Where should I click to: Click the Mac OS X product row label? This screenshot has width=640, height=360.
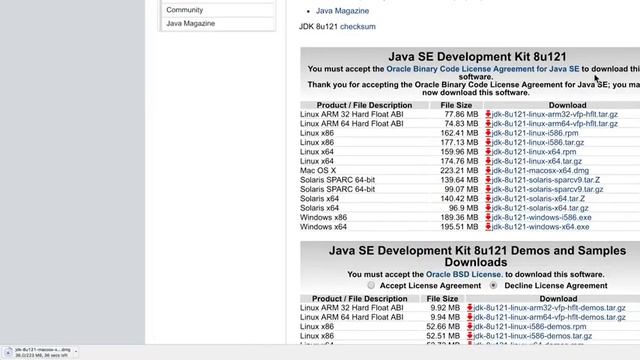coord(318,171)
